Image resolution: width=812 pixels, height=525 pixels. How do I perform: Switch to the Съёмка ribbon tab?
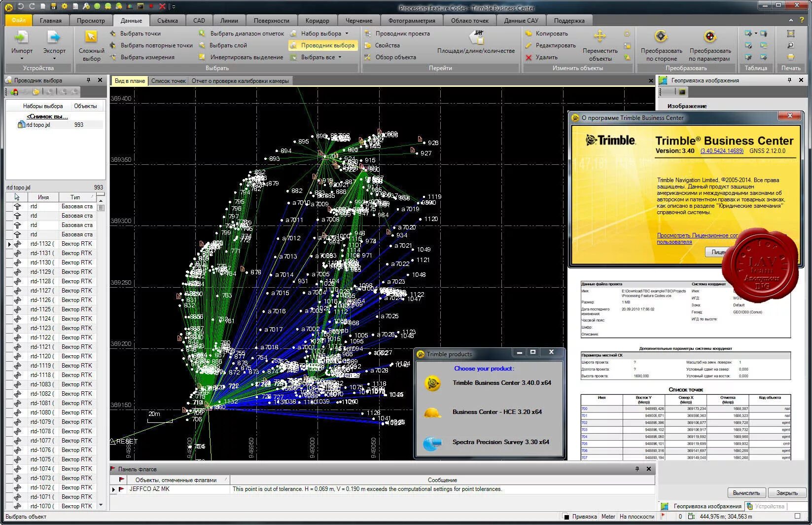[x=168, y=20]
